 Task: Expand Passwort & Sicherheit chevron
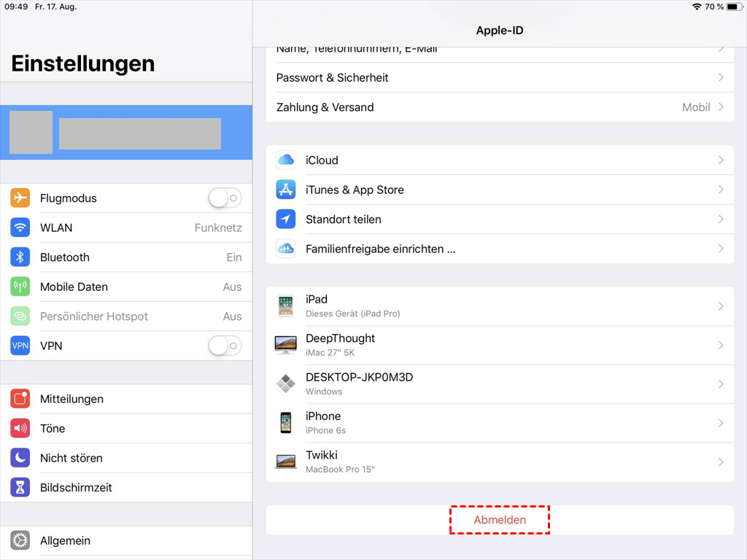pyautogui.click(x=721, y=77)
